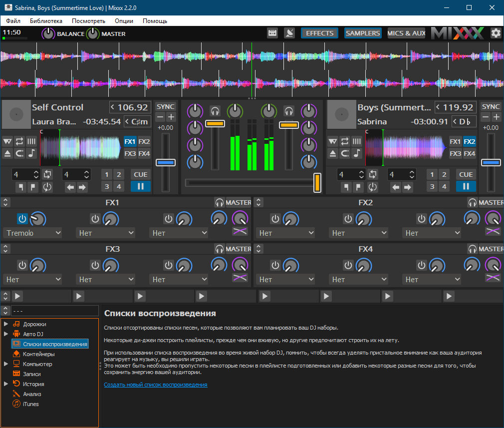Open the Файл menu
Screen dimensions: 504x428
pyautogui.click(x=13, y=21)
